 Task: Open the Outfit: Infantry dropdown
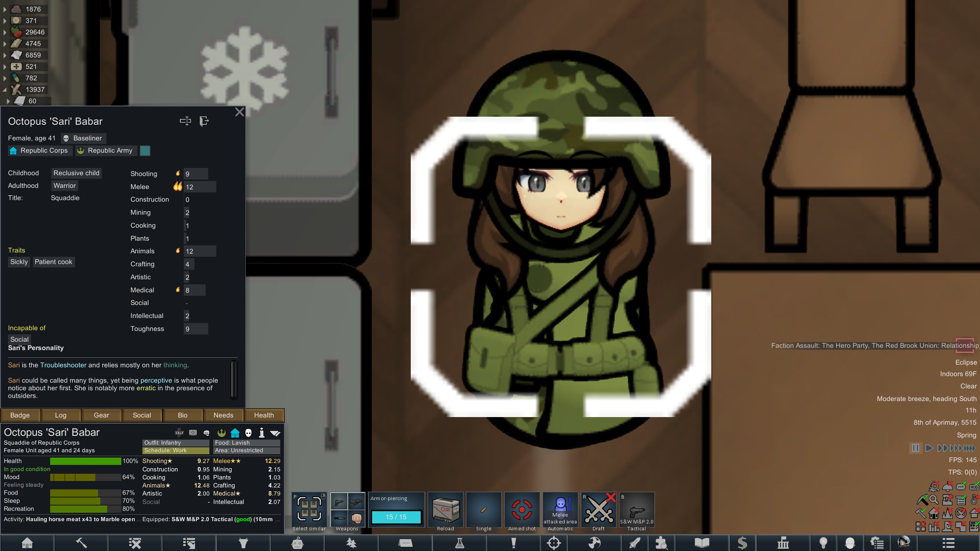(x=176, y=443)
